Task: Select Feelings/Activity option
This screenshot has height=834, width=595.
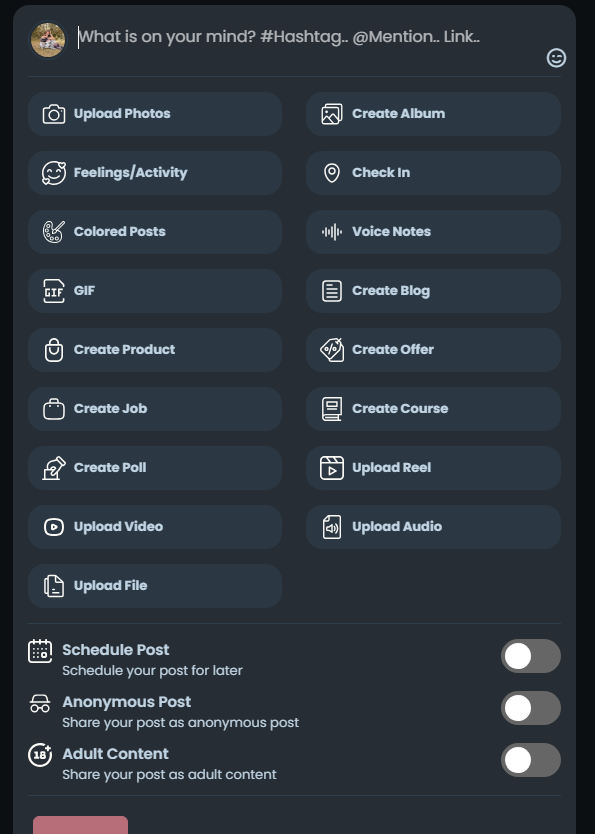Action: pyautogui.click(x=155, y=173)
